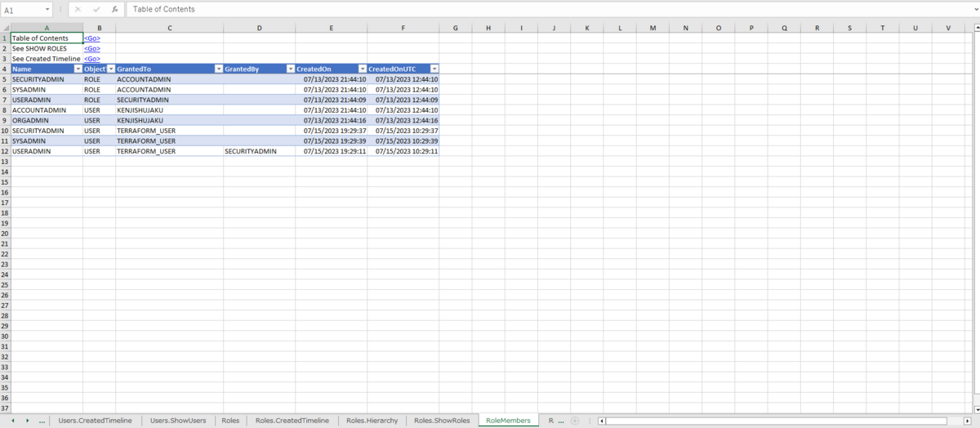This screenshot has height=428, width=980.
Task: Click the confirm entry checkmark icon
Action: (x=96, y=10)
